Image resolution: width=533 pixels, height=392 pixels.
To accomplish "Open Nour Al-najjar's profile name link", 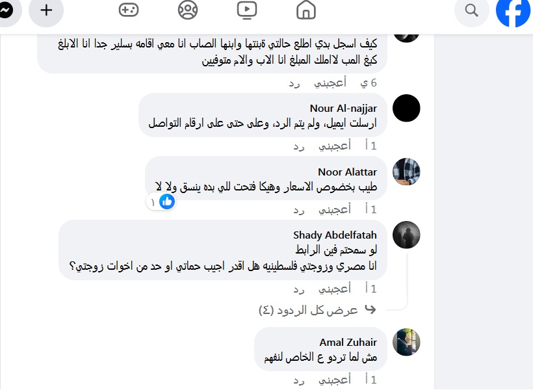I will [x=343, y=109].
